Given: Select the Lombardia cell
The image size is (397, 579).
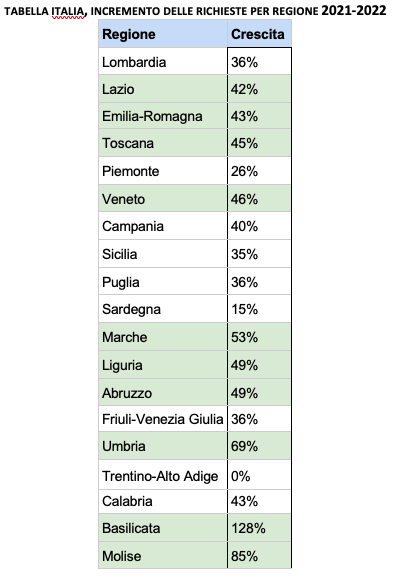Looking at the screenshot, I should (x=163, y=61).
